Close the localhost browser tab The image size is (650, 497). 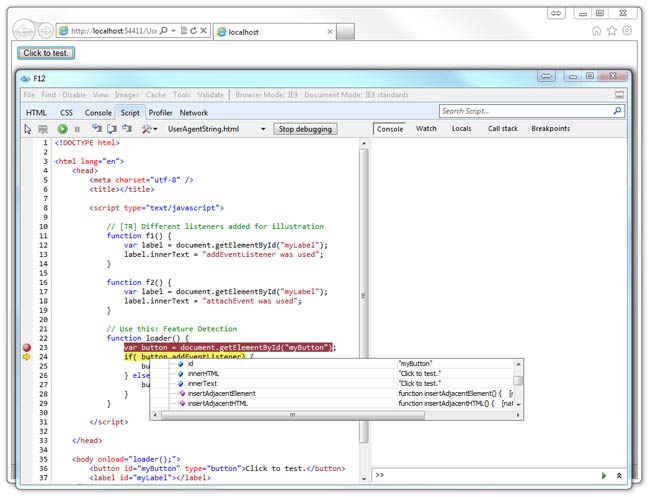330,32
